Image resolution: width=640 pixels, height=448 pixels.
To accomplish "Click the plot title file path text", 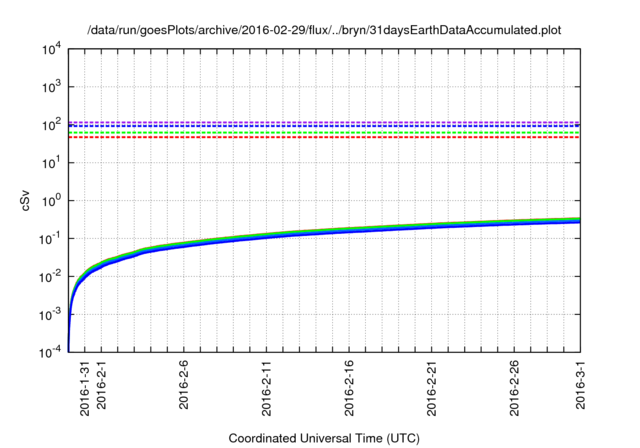I will pyautogui.click(x=324, y=30).
